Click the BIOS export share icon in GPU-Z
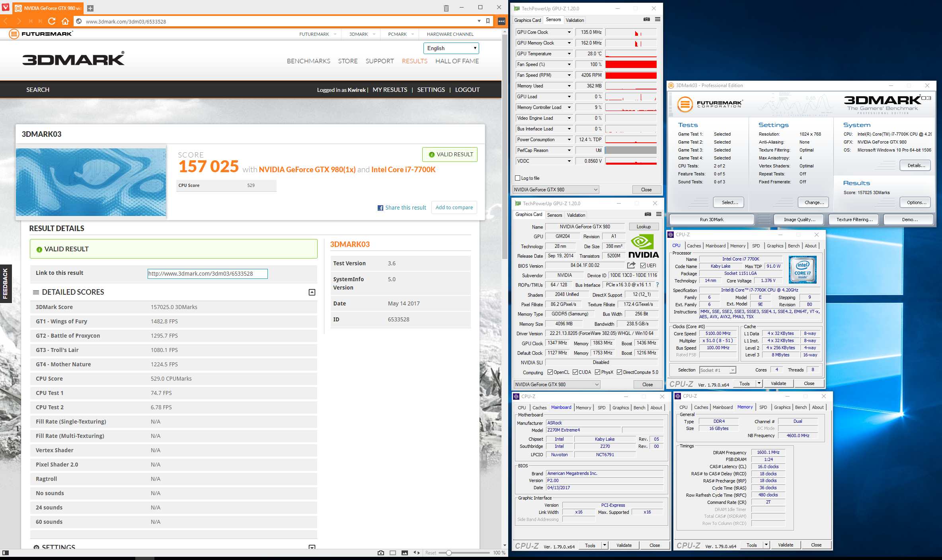The height and width of the screenshot is (560, 942). pos(631,265)
